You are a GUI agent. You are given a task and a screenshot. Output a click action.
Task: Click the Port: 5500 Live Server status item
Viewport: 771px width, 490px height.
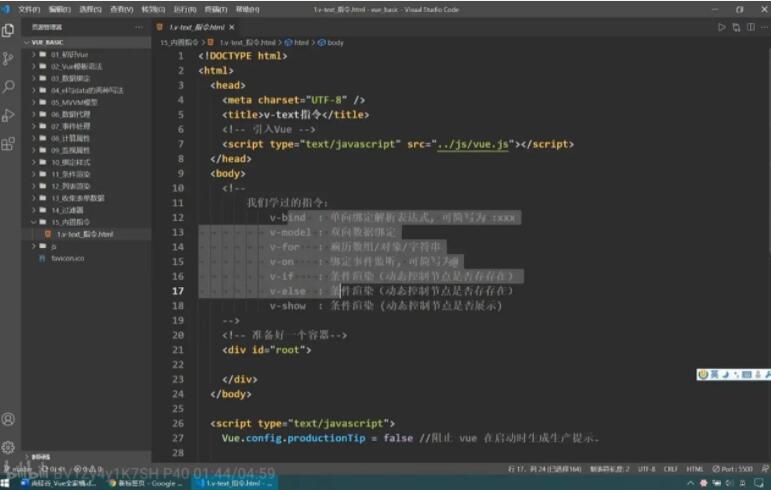coord(732,469)
